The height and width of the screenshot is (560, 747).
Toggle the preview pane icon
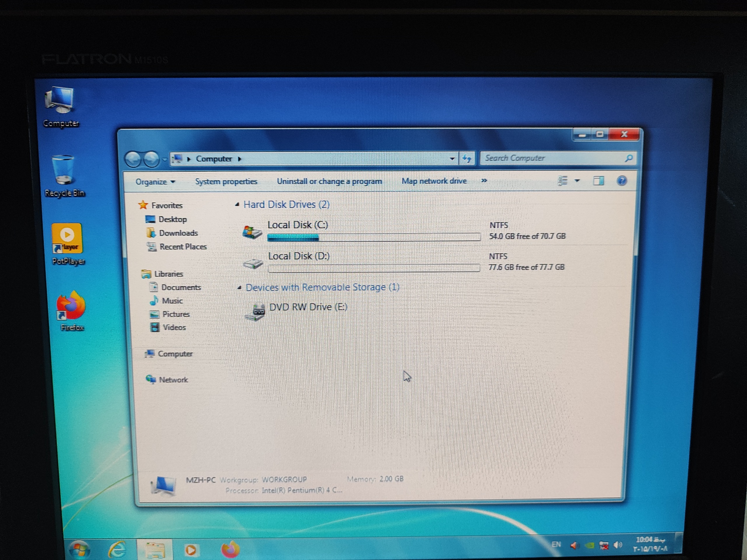(x=598, y=181)
